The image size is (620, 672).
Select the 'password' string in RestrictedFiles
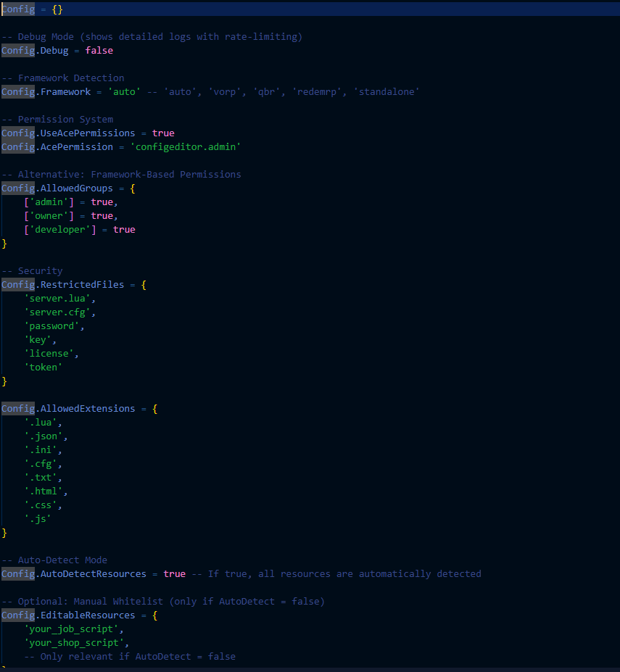point(50,325)
